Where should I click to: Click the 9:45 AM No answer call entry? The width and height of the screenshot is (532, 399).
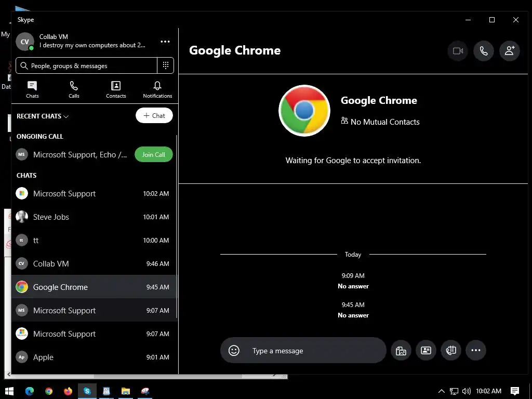pyautogui.click(x=353, y=310)
